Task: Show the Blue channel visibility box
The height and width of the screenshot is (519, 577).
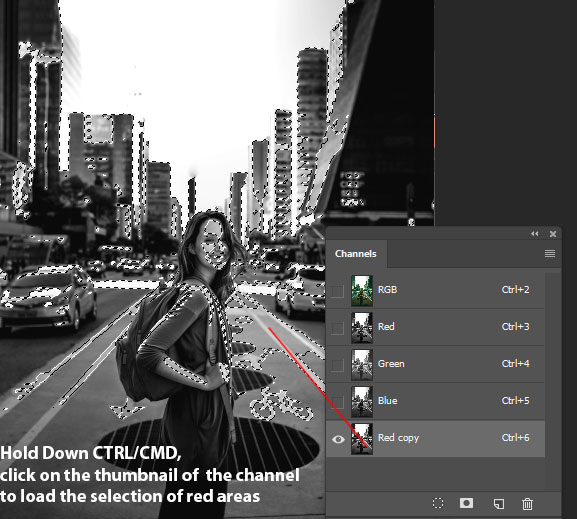Action: [337, 402]
